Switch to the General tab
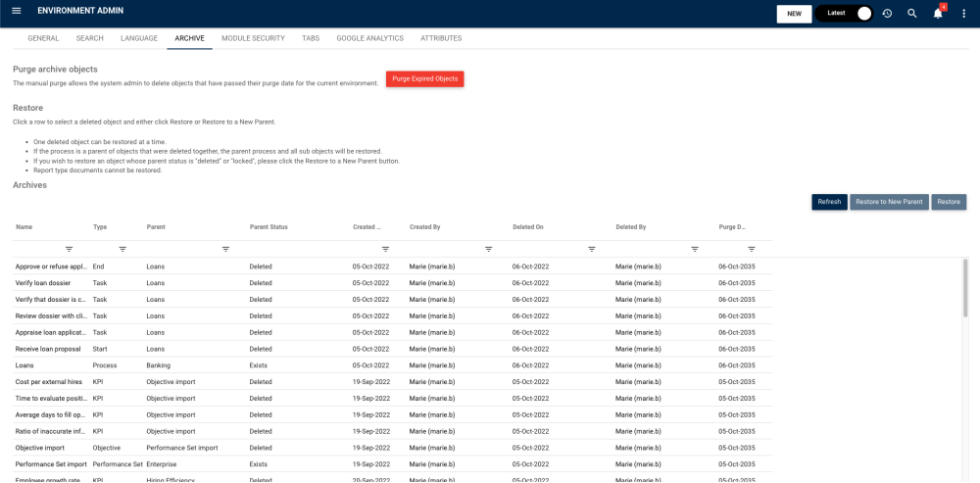Image resolution: width=980 pixels, height=483 pixels. point(43,38)
